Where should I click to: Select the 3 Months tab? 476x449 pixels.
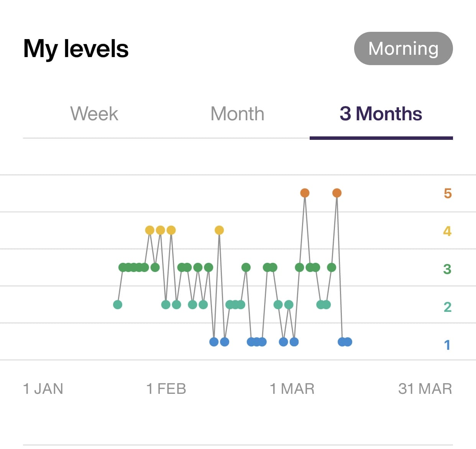pyautogui.click(x=381, y=114)
